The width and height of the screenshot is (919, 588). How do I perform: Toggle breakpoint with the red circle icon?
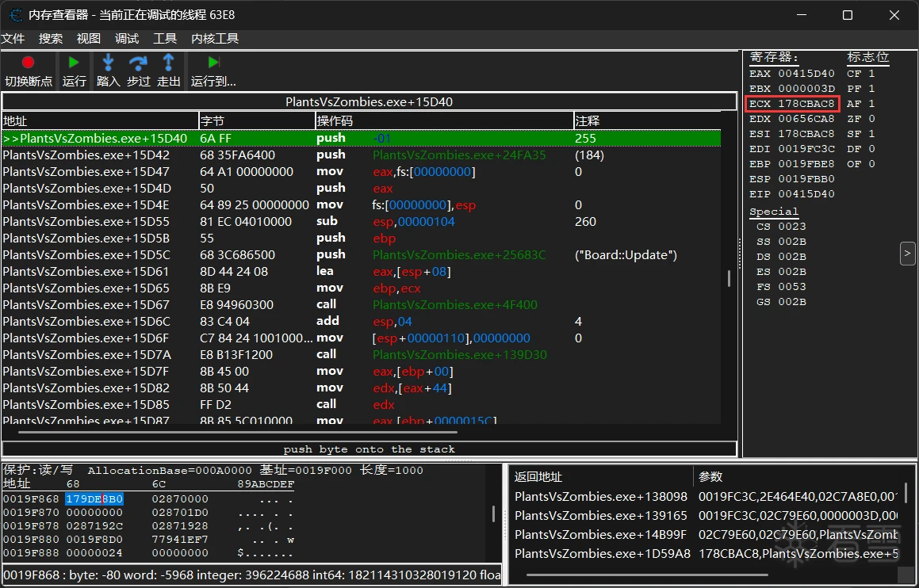[28, 62]
